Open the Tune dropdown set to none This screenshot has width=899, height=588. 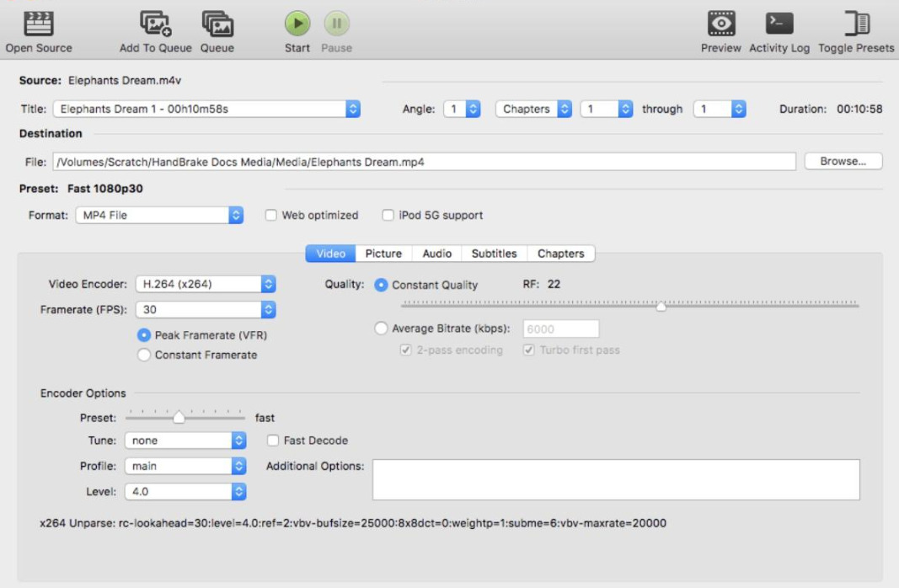tap(185, 440)
